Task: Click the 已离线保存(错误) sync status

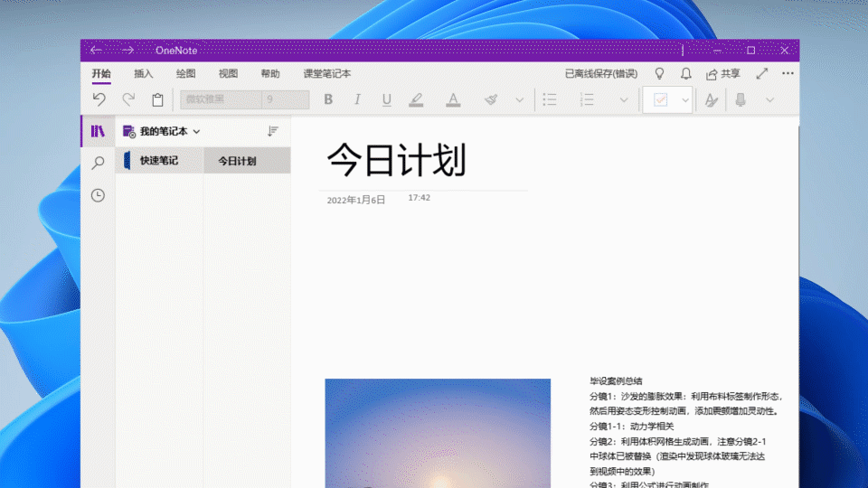Action: point(601,73)
